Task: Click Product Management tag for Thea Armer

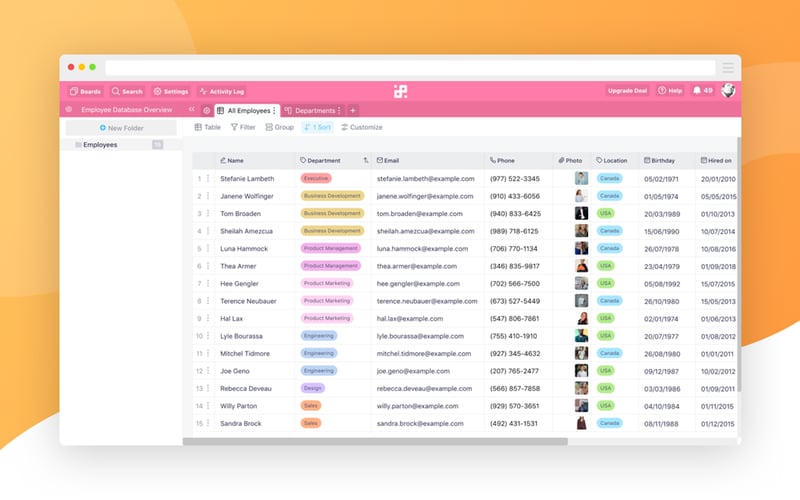Action: pos(331,266)
